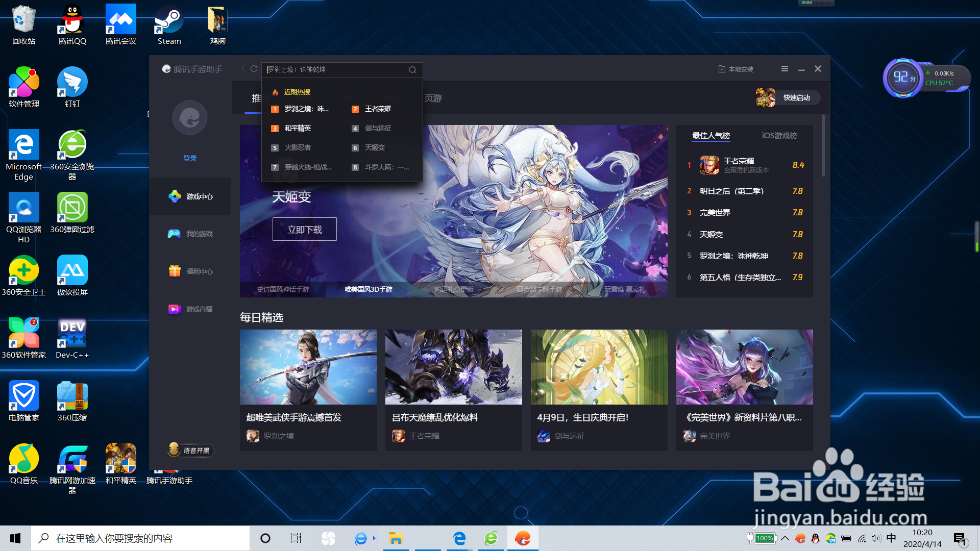Open the 4月9日，生日庆典开启 card thumbnail
The width and height of the screenshot is (980, 551).
pos(599,367)
